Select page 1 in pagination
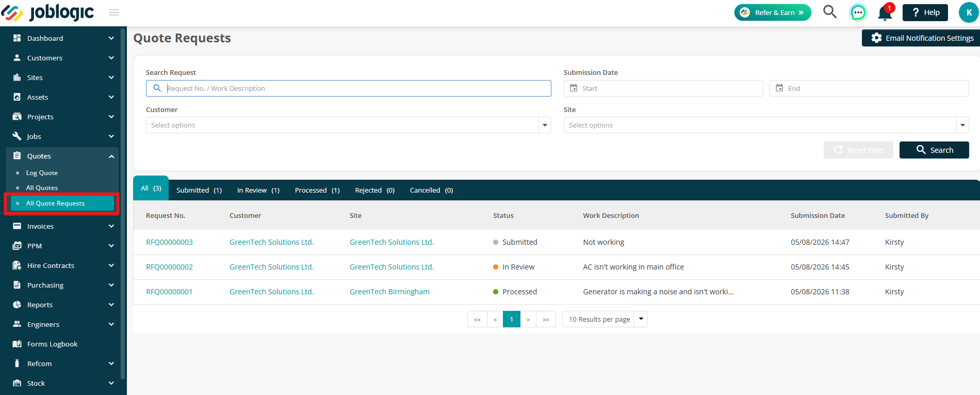980x395 pixels. (512, 319)
